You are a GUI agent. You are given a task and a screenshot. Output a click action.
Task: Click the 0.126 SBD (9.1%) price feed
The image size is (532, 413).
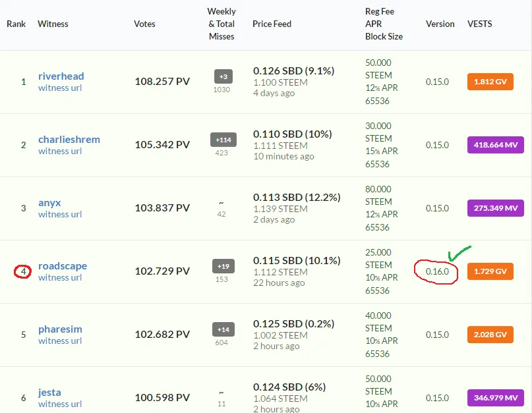point(294,71)
